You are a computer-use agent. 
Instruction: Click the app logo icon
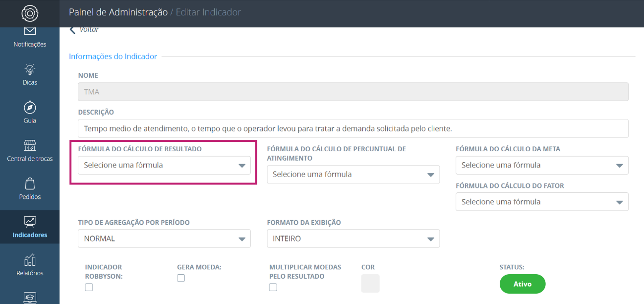(x=30, y=13)
